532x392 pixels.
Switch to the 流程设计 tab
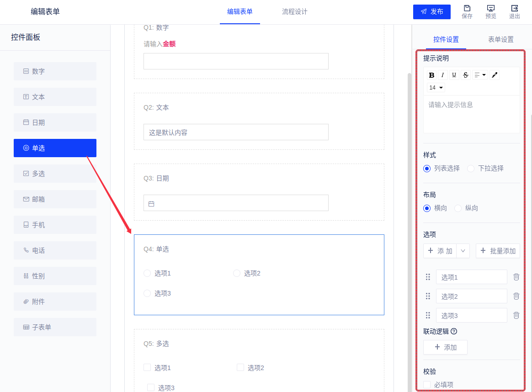click(295, 12)
